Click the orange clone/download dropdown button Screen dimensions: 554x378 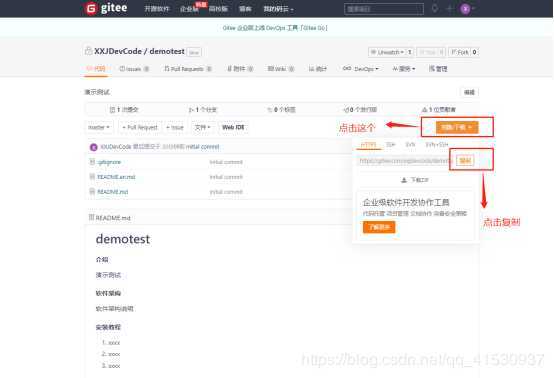(x=457, y=127)
